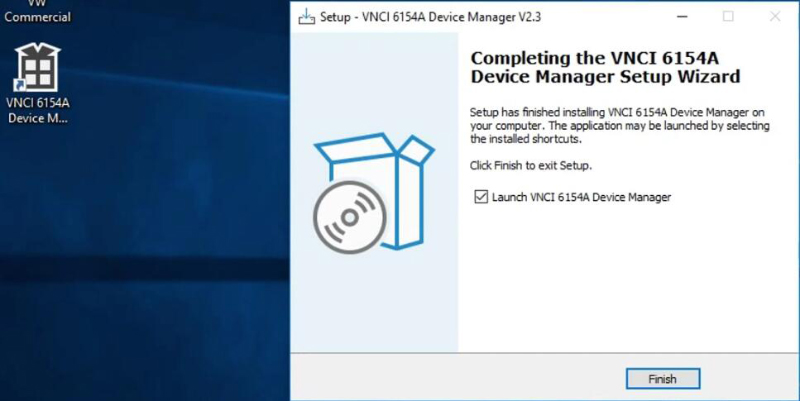Minimize the Setup wizard window
The image size is (800, 401).
[682, 17]
